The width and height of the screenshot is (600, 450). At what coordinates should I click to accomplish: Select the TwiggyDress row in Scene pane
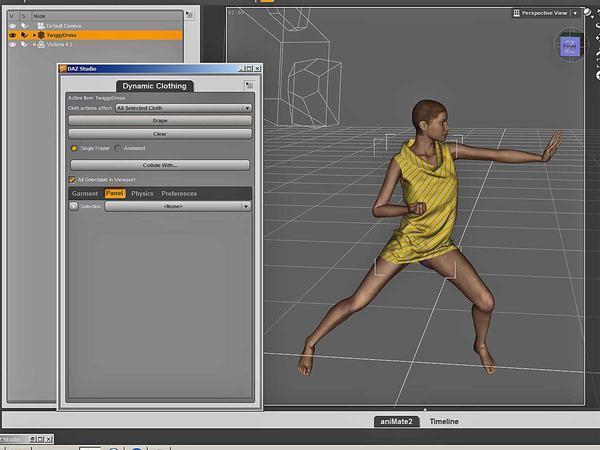click(x=95, y=35)
